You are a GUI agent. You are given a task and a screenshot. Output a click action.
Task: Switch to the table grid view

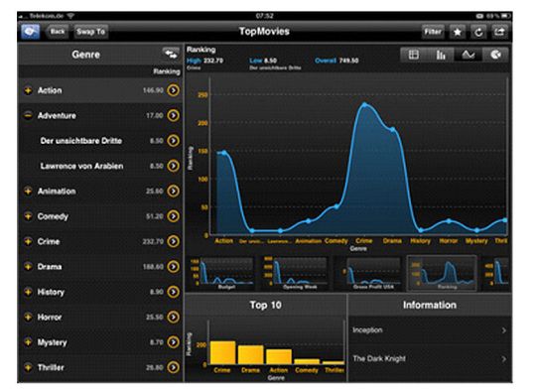(x=414, y=55)
